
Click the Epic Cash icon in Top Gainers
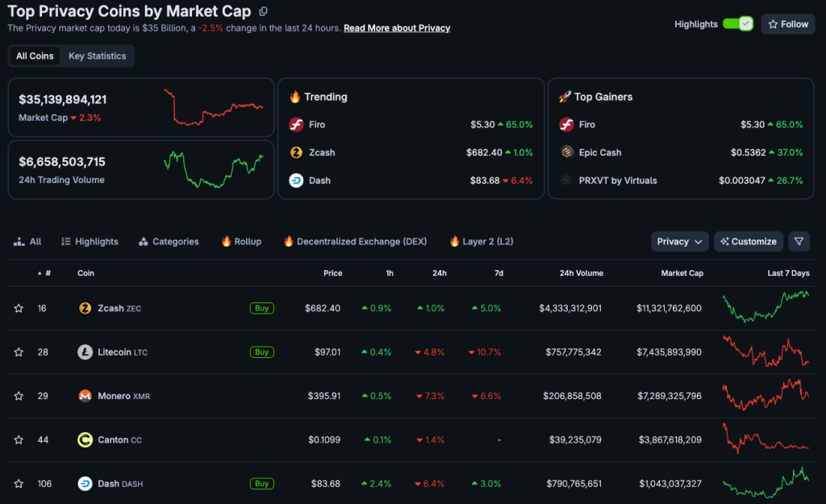tap(566, 152)
